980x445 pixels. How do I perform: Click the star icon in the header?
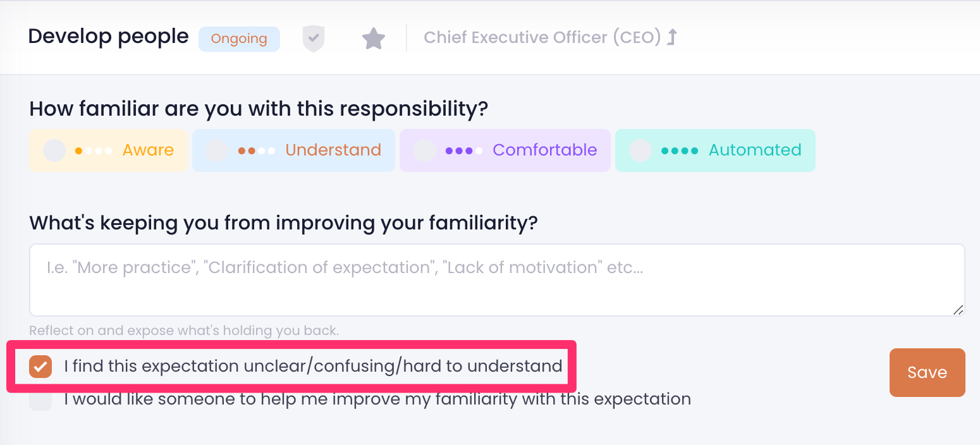[374, 39]
